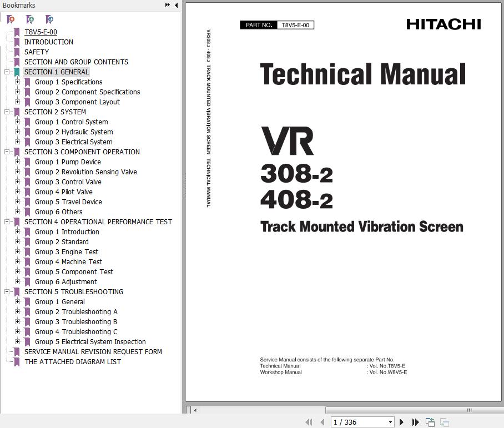The width and height of the screenshot is (504, 428).
Task: Click the bookmark icon beside THE ATTACHED DIAGRAM LIST
Action: (x=17, y=362)
